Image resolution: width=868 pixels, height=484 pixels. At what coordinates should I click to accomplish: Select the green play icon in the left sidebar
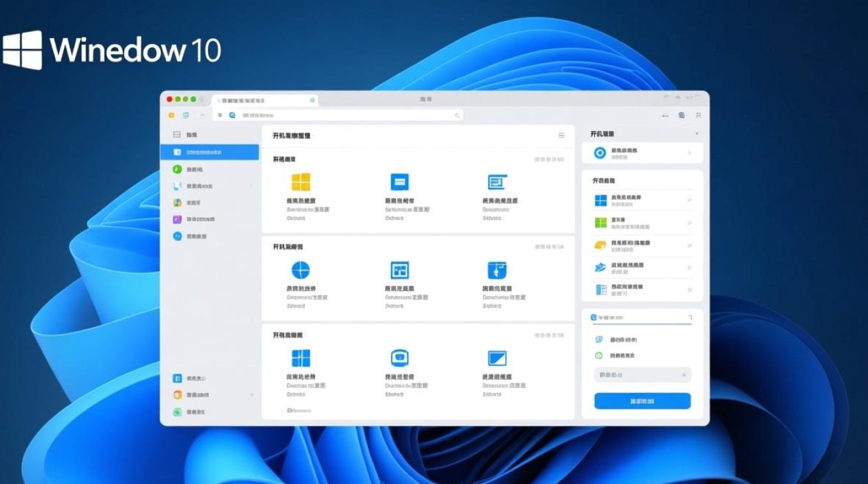(177, 169)
